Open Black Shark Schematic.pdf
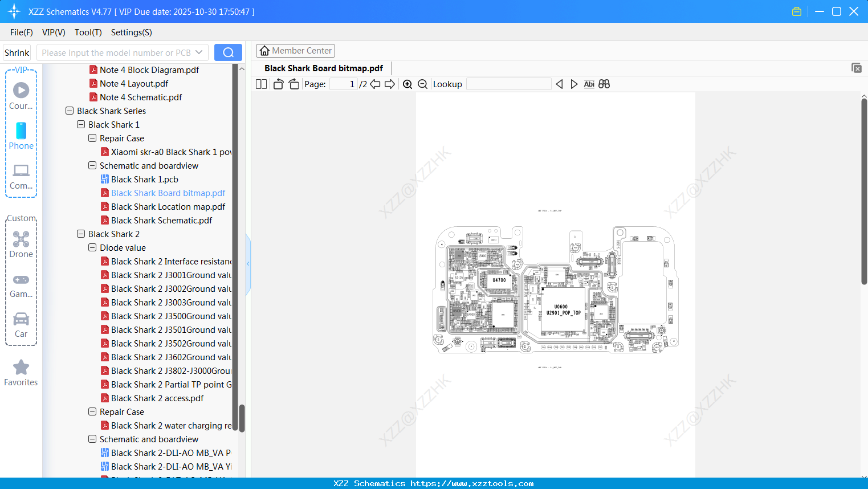Viewport: 868px width, 489px height. click(162, 220)
